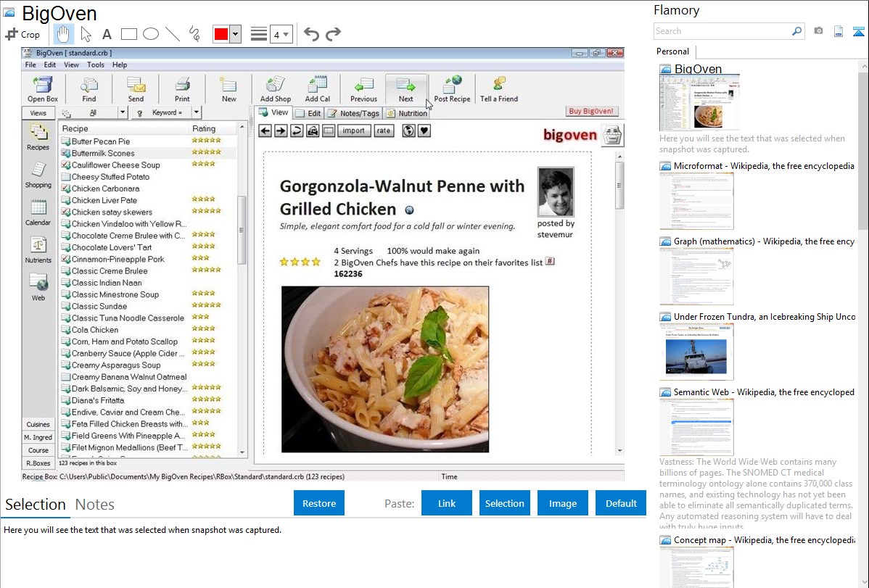Image resolution: width=869 pixels, height=588 pixels.
Task: Pick the ellipse drawing tool
Action: [151, 34]
